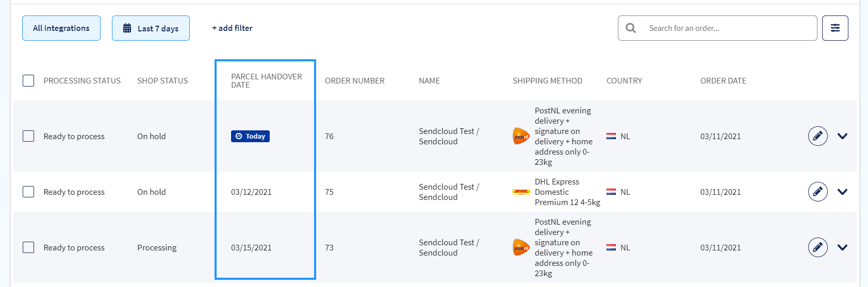This screenshot has height=287, width=868.
Task: Edit order 75 with pencil icon
Action: pyautogui.click(x=817, y=192)
